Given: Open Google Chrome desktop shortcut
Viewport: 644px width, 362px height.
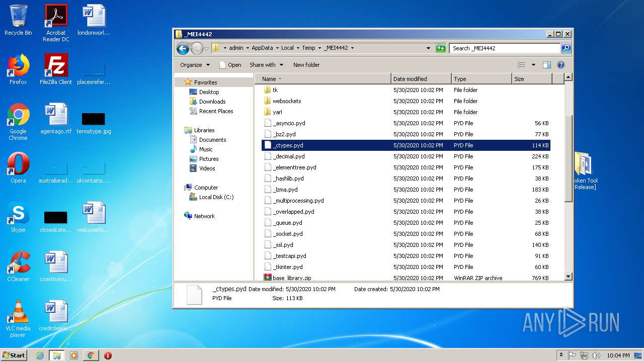Looking at the screenshot, I should click(18, 122).
